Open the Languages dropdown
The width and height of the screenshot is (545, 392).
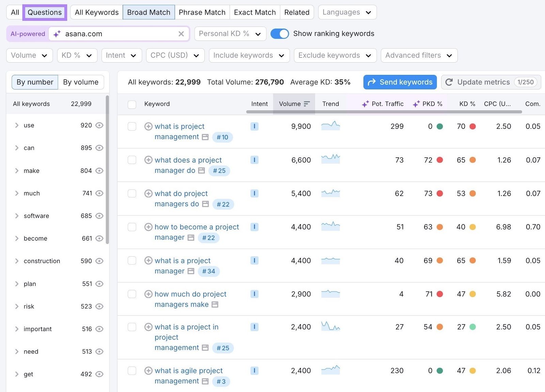click(x=347, y=12)
